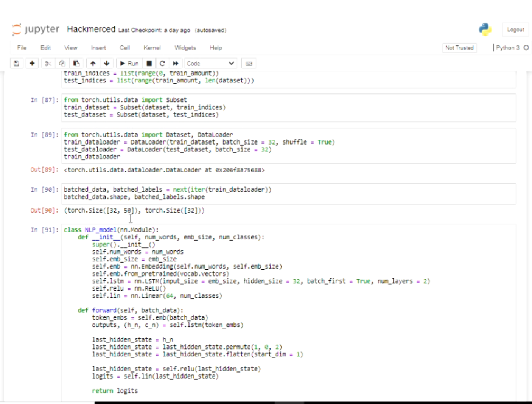This screenshot has width=532, height=404.
Task: Click the 'self.emb.from_pretrained(vocab.vectors)' line
Action: [x=160, y=273]
